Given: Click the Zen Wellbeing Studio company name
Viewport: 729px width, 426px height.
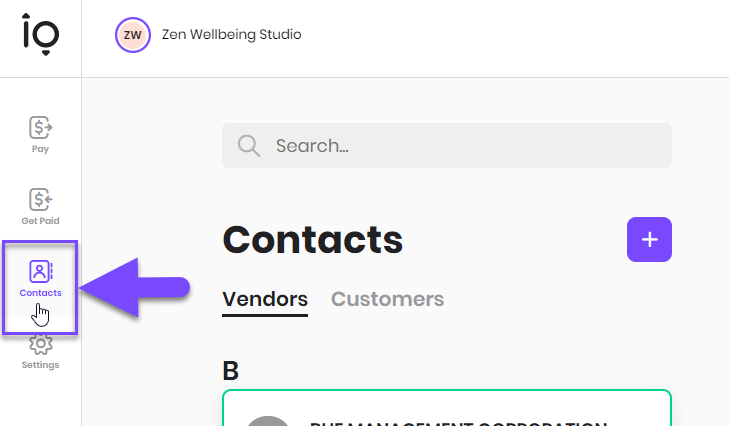Looking at the screenshot, I should [232, 34].
